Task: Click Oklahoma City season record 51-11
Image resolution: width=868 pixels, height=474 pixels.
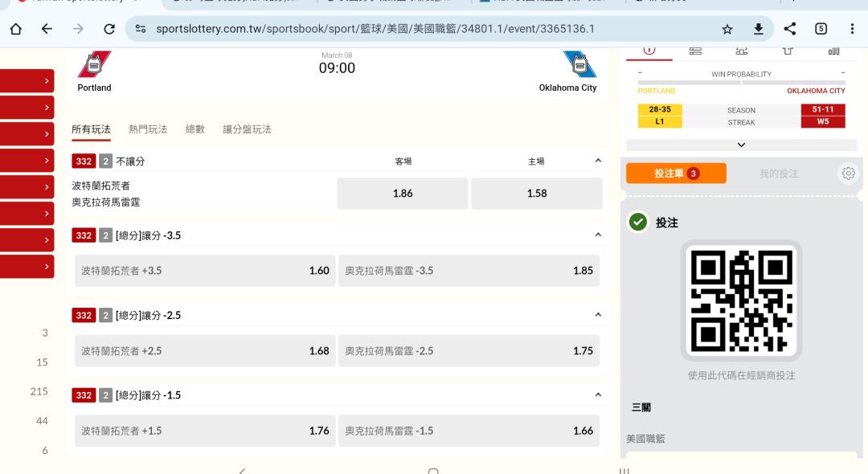Action: (823, 109)
